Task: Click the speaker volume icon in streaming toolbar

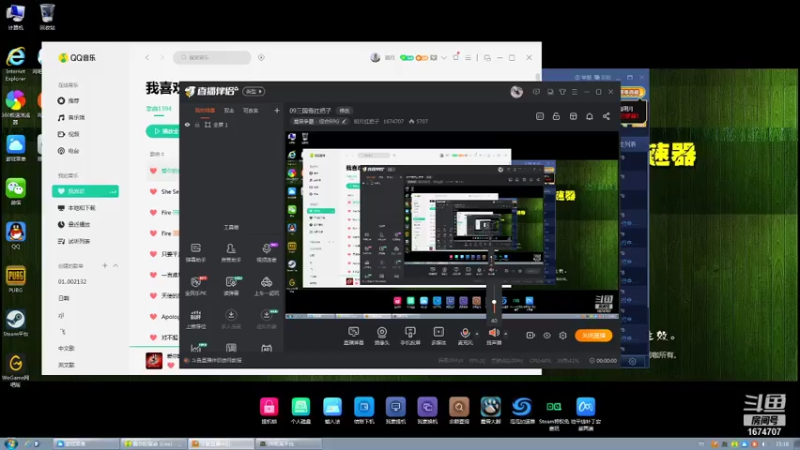Action: (494, 333)
